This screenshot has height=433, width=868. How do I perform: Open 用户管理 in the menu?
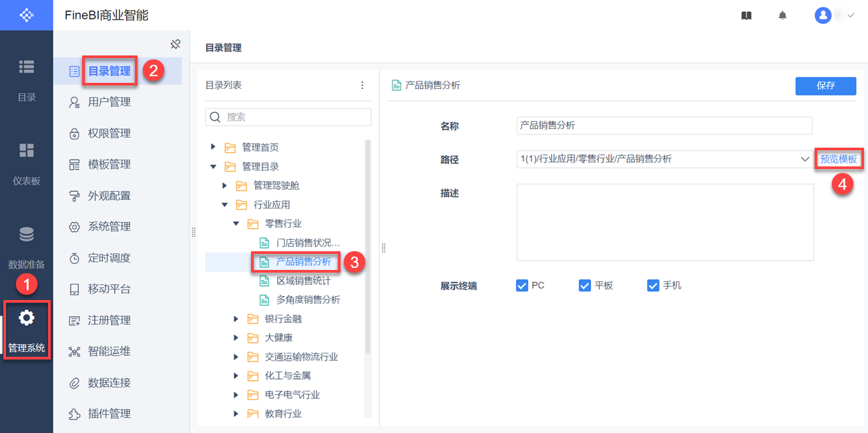pos(109,102)
